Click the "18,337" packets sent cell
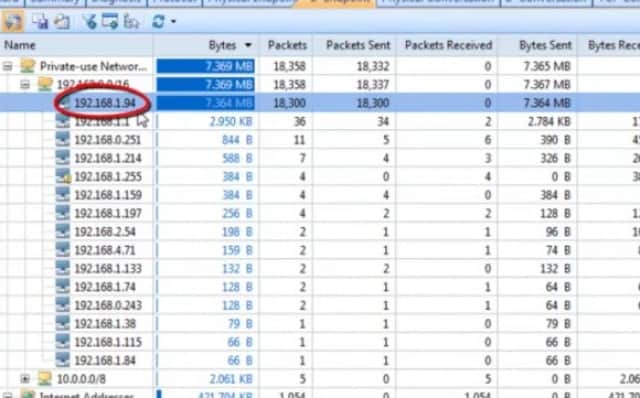Viewport: 640px width, 398px height. coord(373,84)
